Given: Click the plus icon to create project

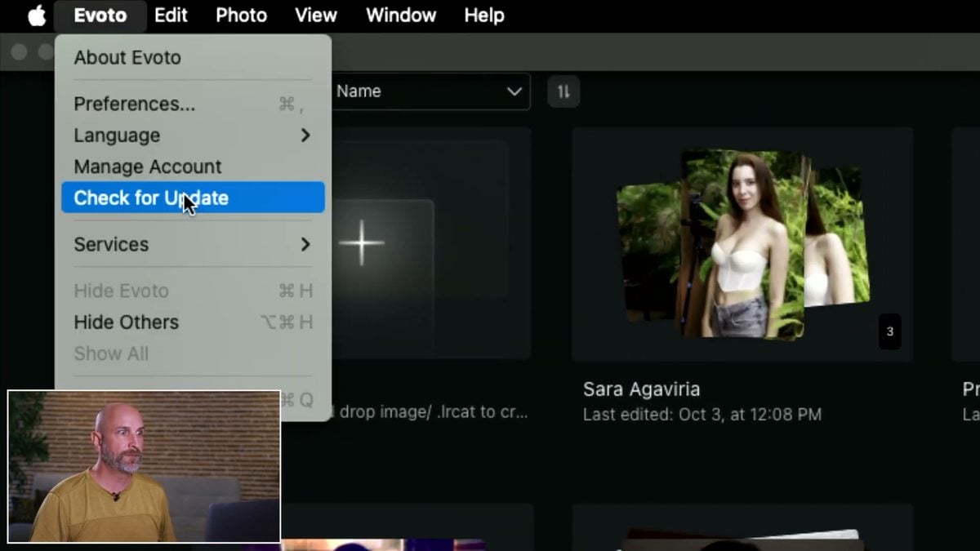Looking at the screenshot, I should [x=361, y=242].
